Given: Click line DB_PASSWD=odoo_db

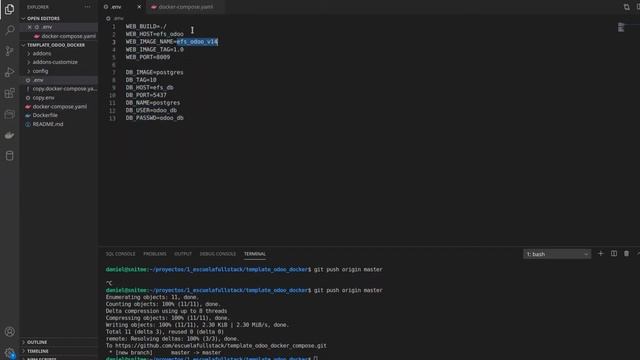Looking at the screenshot, I should (x=154, y=118).
